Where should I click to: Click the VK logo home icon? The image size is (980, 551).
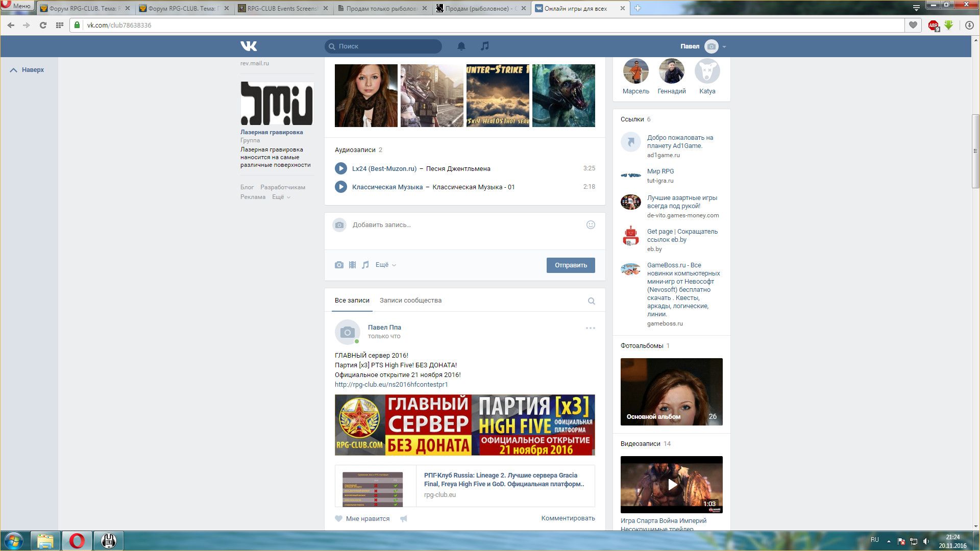[x=249, y=46]
